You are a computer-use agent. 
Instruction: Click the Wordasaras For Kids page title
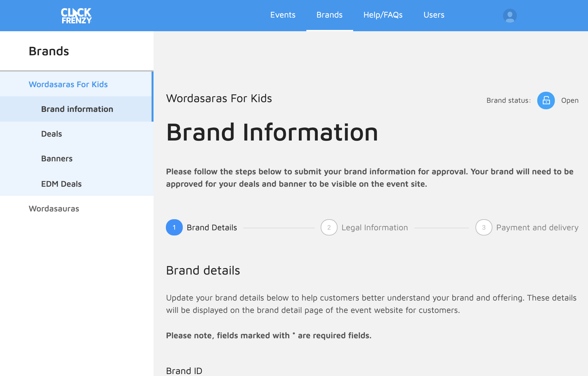pyautogui.click(x=219, y=98)
